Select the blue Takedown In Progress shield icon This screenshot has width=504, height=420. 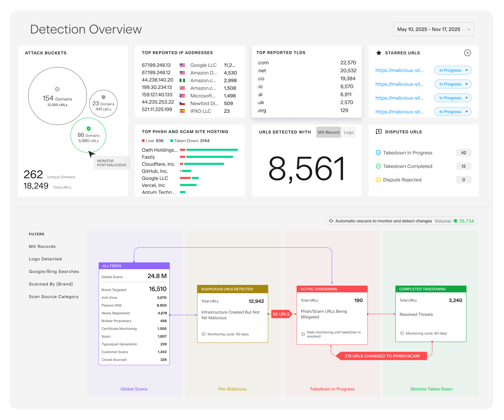(x=378, y=152)
